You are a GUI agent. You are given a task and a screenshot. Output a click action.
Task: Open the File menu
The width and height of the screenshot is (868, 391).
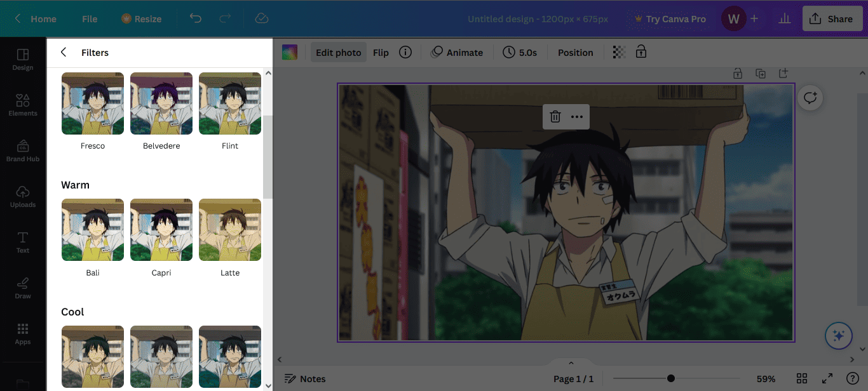coord(90,18)
